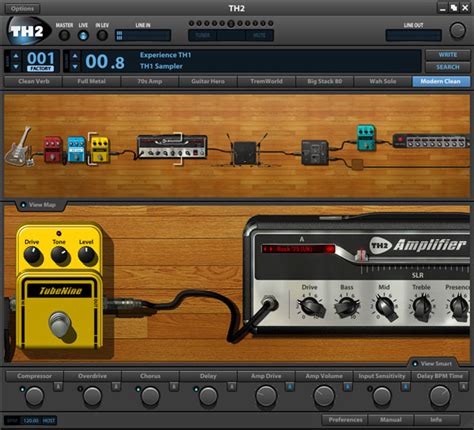Open the Options menu
The width and height of the screenshot is (474, 430).
(22, 8)
